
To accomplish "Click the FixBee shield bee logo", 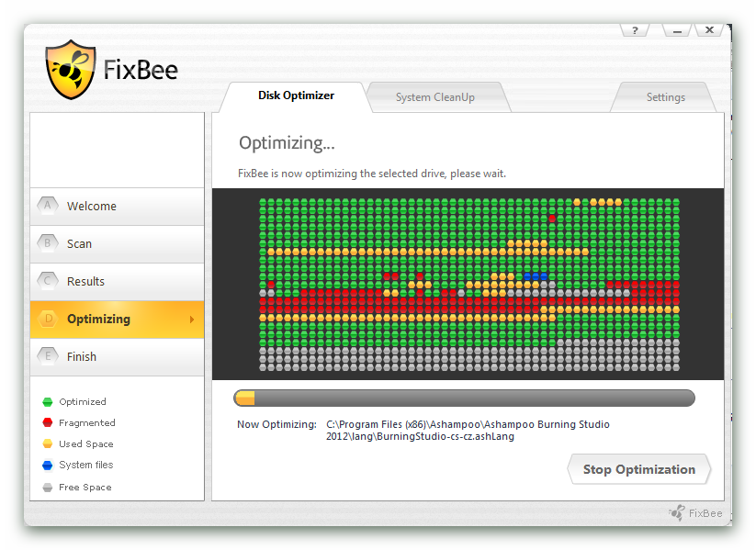I will [71, 70].
